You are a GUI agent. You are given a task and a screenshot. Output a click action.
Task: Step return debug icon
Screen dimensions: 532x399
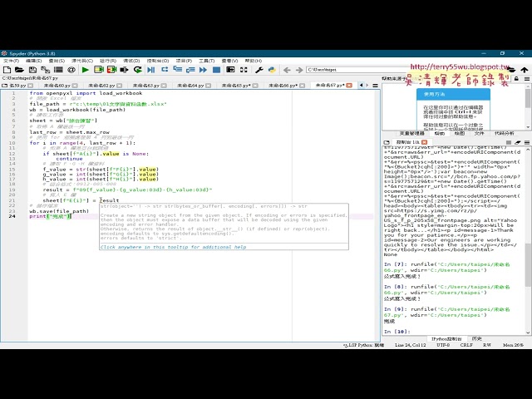click(190, 70)
